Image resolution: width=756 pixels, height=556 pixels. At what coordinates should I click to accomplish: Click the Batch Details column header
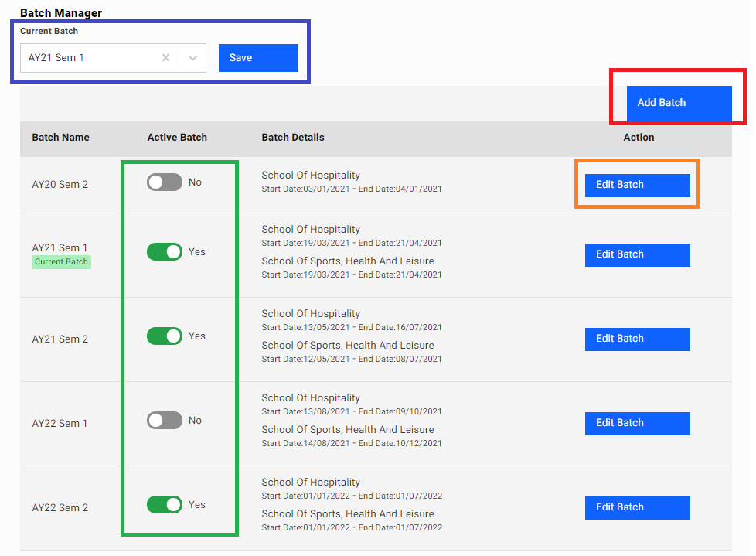point(293,138)
